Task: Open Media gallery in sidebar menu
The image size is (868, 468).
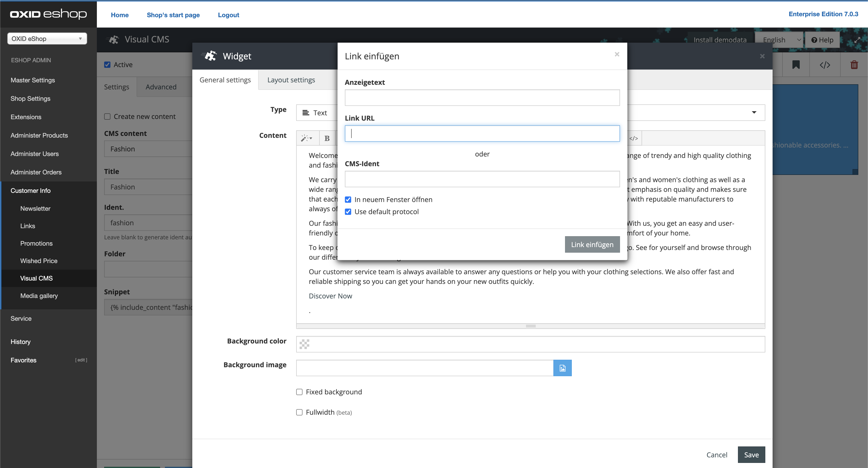Action: pyautogui.click(x=39, y=296)
